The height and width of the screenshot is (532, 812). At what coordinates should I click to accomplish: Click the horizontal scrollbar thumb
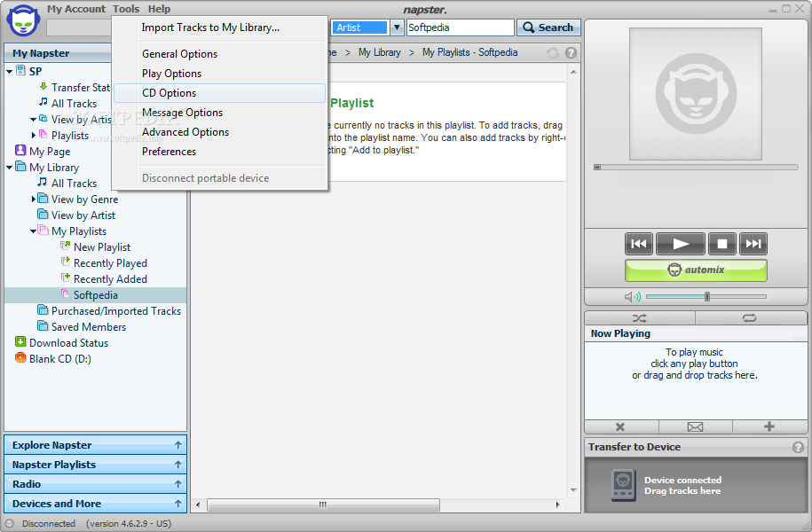click(323, 505)
